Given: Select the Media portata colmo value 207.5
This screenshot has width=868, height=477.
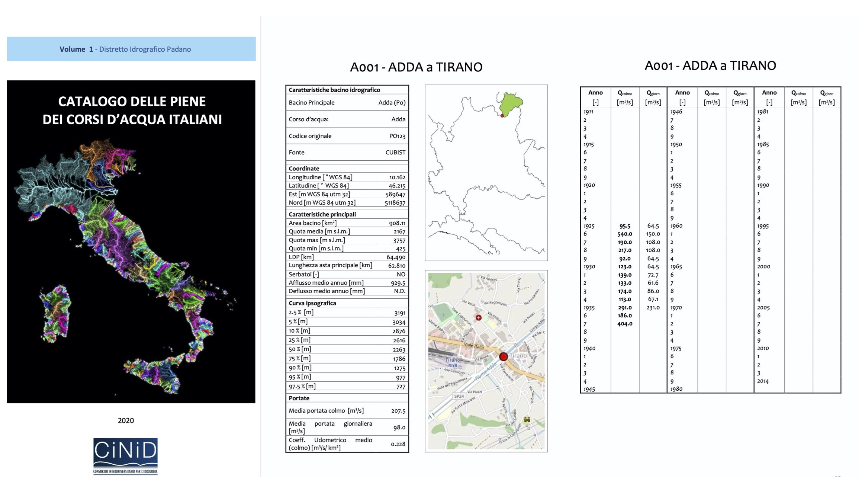Looking at the screenshot, I should (x=398, y=411).
